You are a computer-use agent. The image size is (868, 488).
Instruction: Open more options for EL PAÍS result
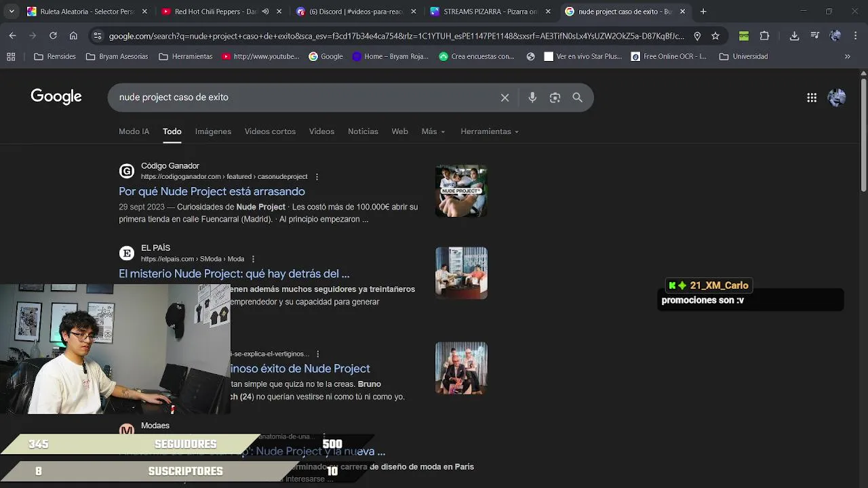coord(253,259)
